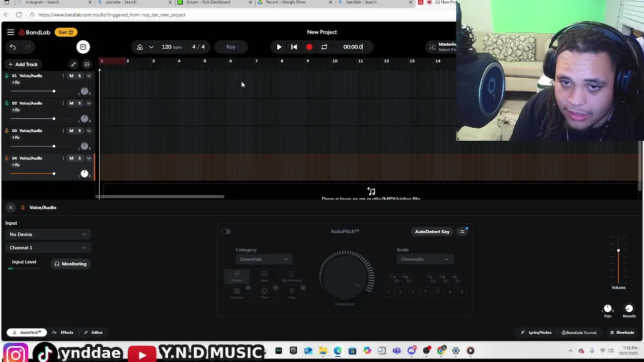Open metronome settings dropdown arrow

pyautogui.click(x=151, y=47)
